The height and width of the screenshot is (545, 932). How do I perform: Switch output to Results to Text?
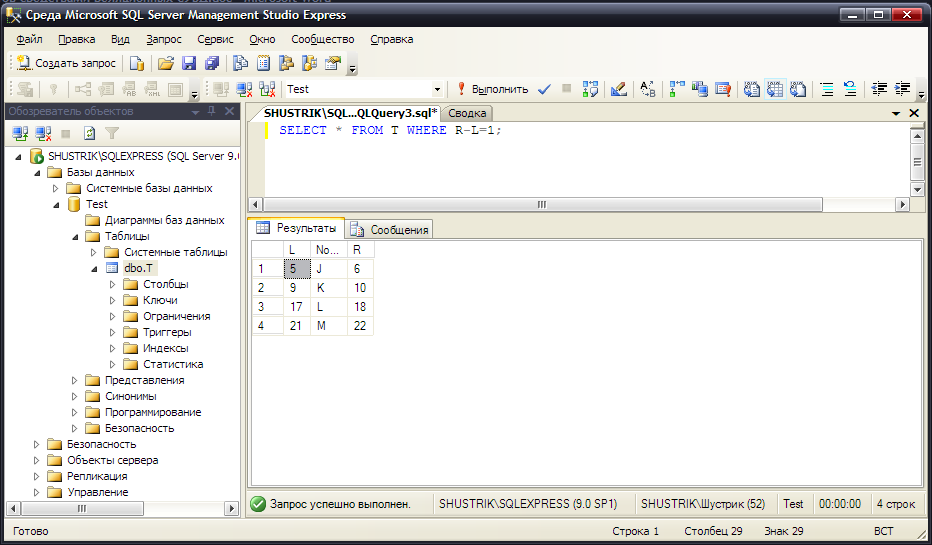[x=752, y=89]
